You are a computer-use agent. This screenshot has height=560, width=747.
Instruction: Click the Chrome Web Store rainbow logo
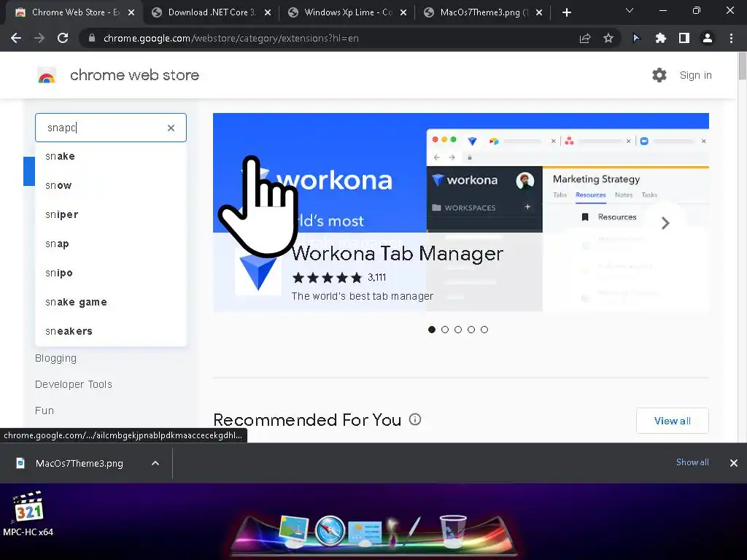point(47,75)
